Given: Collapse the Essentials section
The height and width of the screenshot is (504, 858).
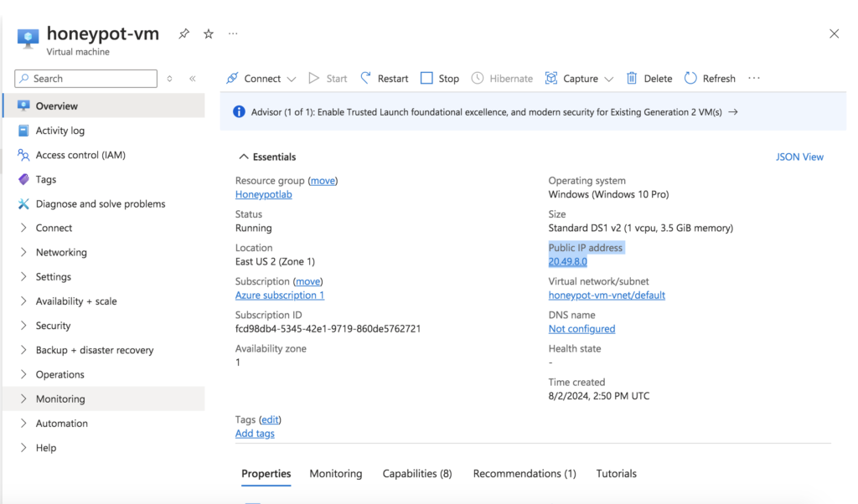Looking at the screenshot, I should click(x=244, y=157).
